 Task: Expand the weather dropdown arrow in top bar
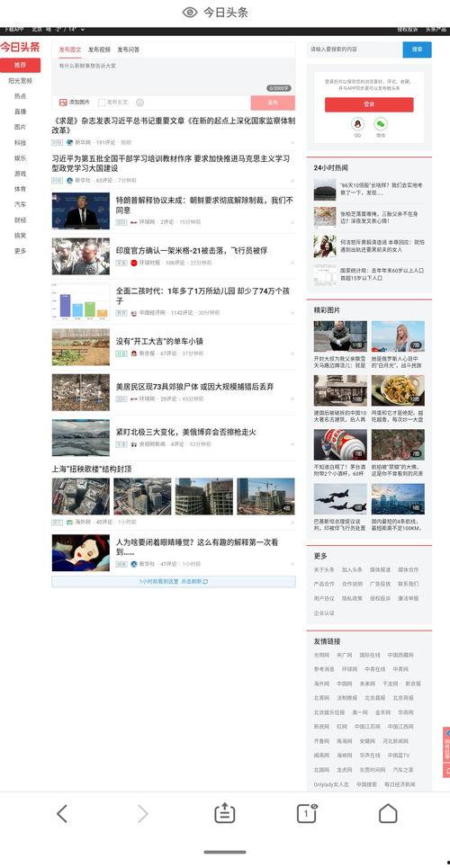pyautogui.click(x=83, y=30)
